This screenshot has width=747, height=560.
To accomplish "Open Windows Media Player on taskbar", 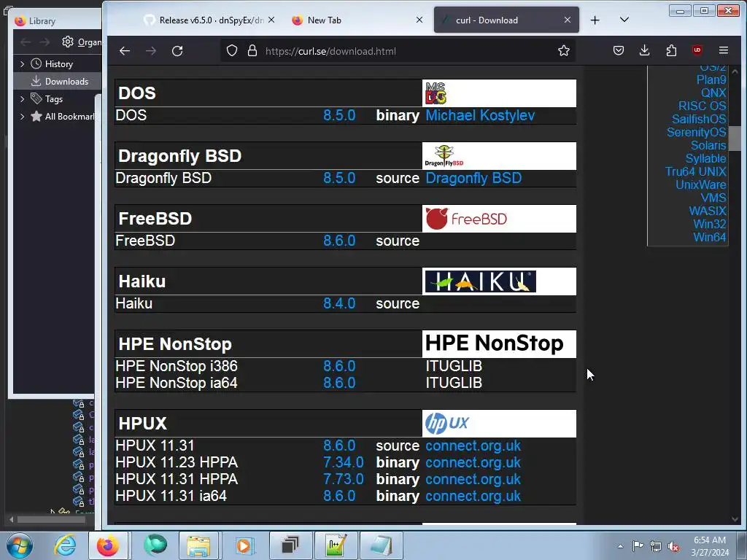I will [244, 545].
